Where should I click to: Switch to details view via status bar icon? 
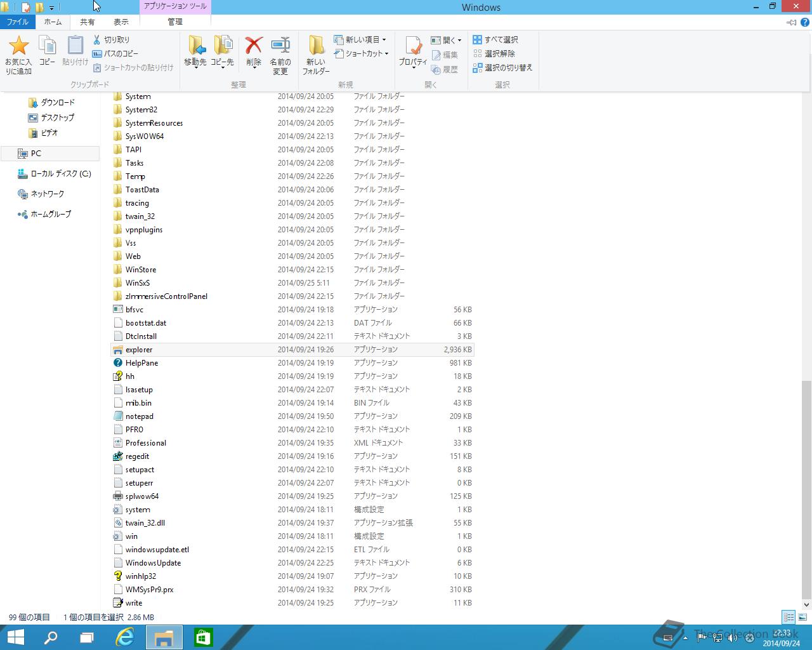788,617
